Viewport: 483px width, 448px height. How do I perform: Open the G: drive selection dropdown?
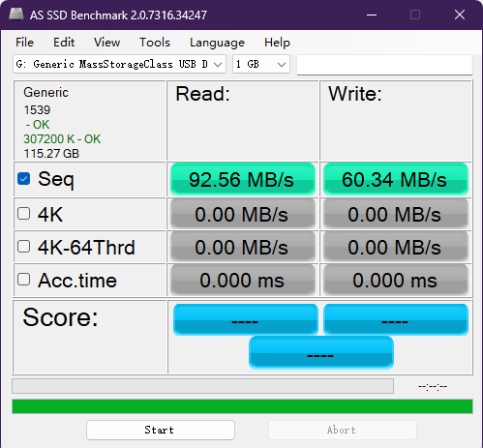tap(119, 64)
